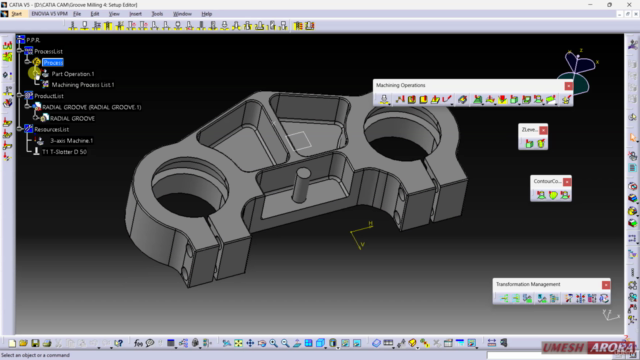
Task: Select Machining Process List.1 in the tree
Action: click(x=83, y=85)
